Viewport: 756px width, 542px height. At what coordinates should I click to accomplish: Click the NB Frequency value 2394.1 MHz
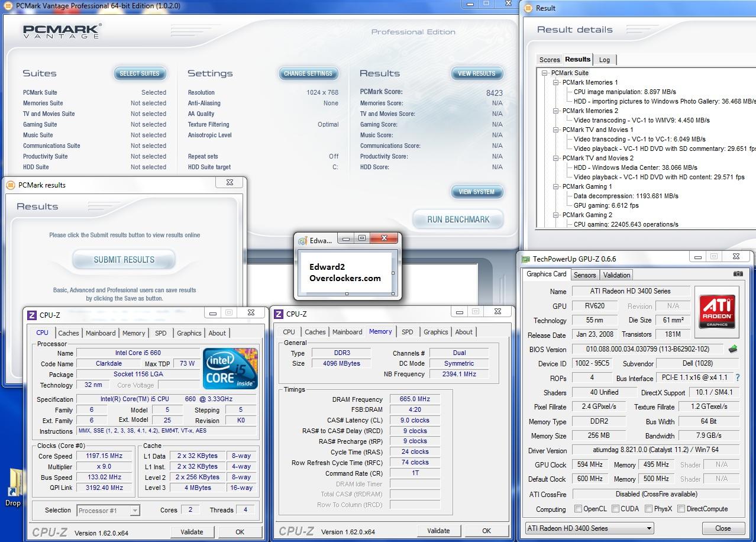459,374
